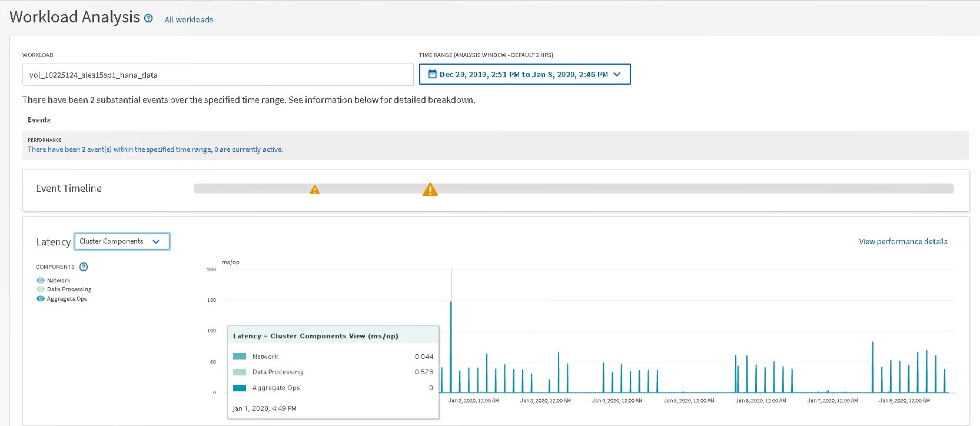Hide the Aggregate Ops component
Viewport: 980px width, 426px height.
click(41, 299)
